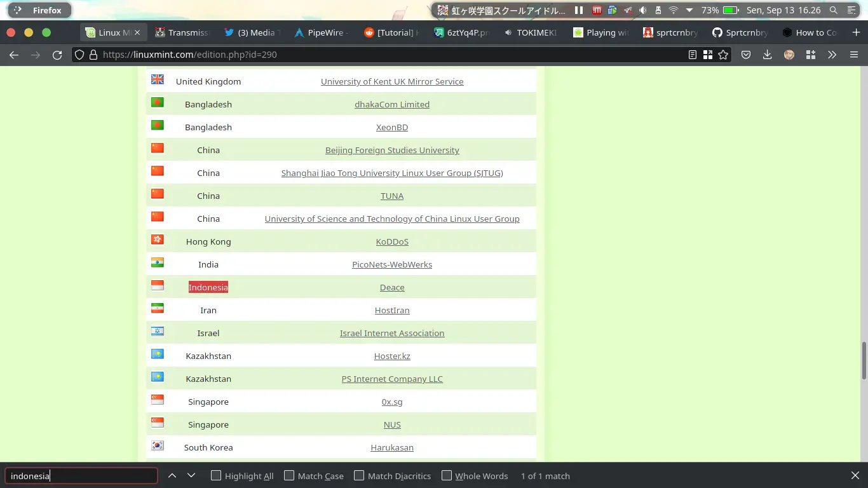Open the panel search magnifier
868x488 pixels.
834,10
